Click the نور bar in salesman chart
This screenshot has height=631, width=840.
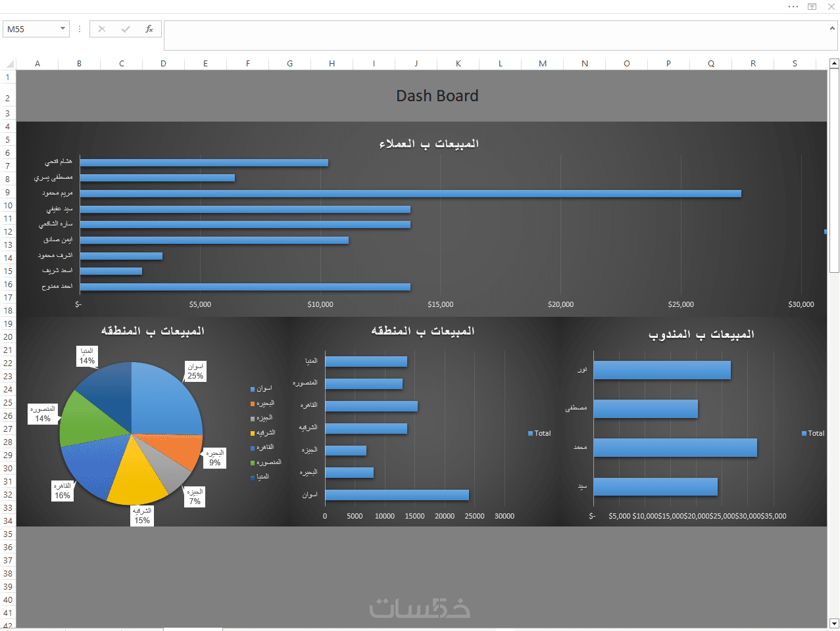(662, 370)
